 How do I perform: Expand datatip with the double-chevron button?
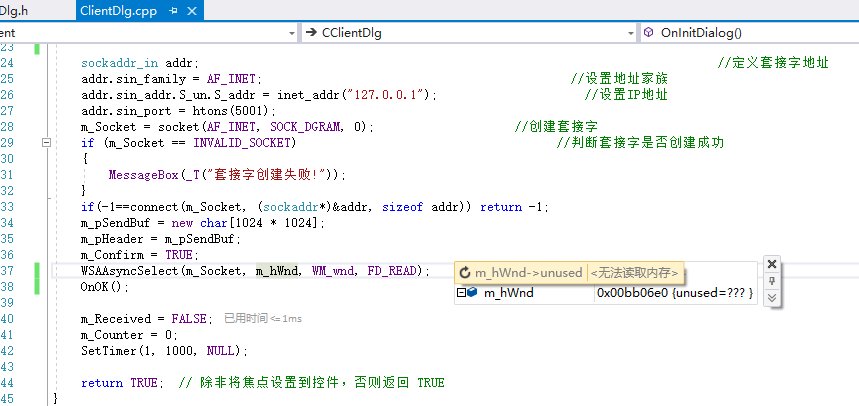[x=772, y=298]
